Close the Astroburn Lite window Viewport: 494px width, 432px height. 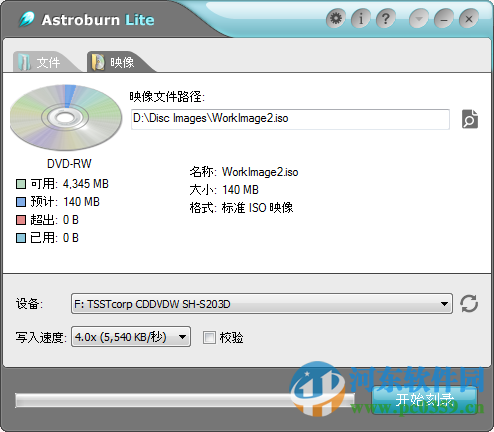click(x=469, y=19)
